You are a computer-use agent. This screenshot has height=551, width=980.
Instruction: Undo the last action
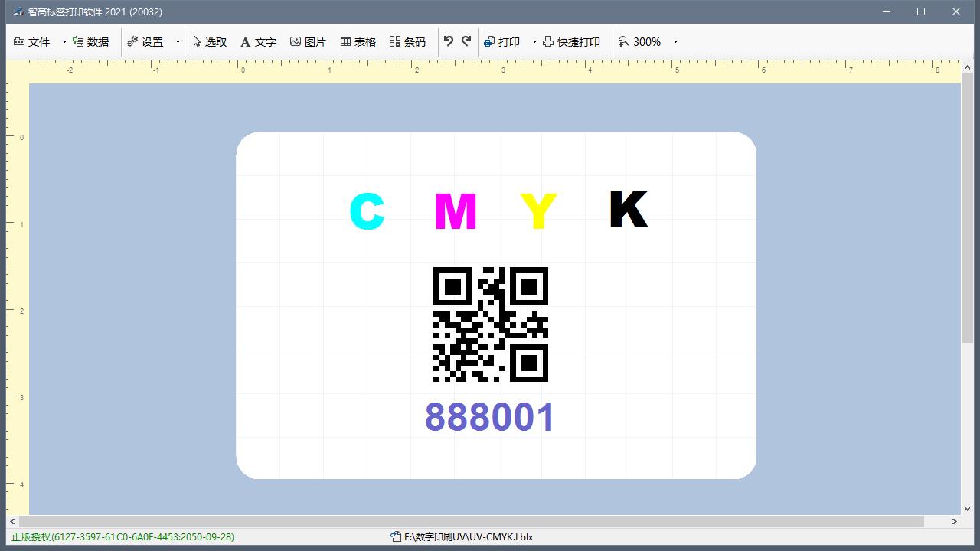[x=449, y=41]
